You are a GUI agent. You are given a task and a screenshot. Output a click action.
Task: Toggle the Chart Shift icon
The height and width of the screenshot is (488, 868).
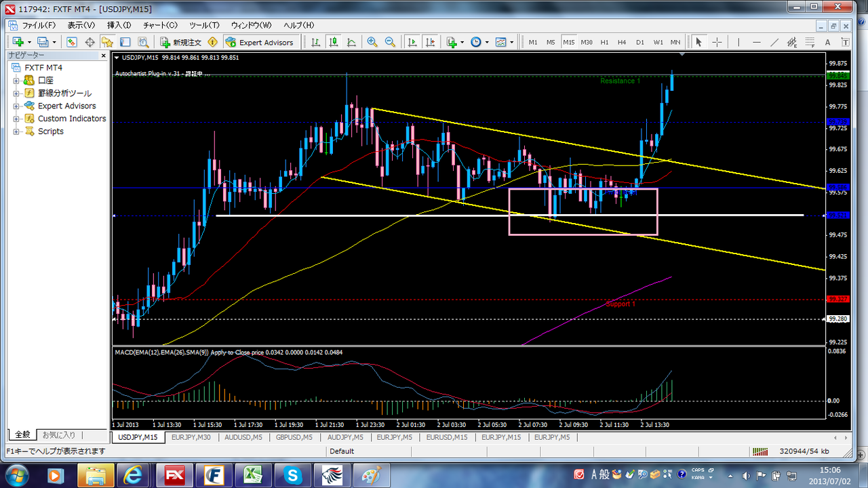point(429,42)
